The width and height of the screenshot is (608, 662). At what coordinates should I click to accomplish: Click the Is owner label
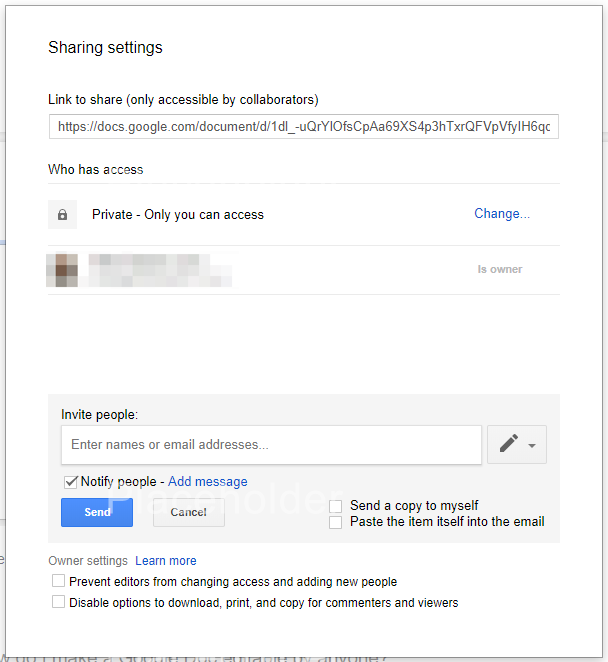pyautogui.click(x=500, y=270)
